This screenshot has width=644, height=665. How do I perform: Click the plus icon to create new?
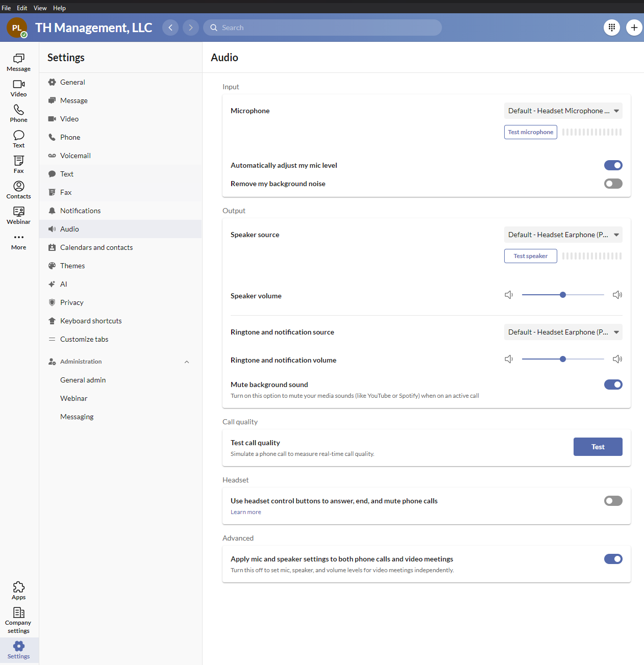click(x=634, y=28)
